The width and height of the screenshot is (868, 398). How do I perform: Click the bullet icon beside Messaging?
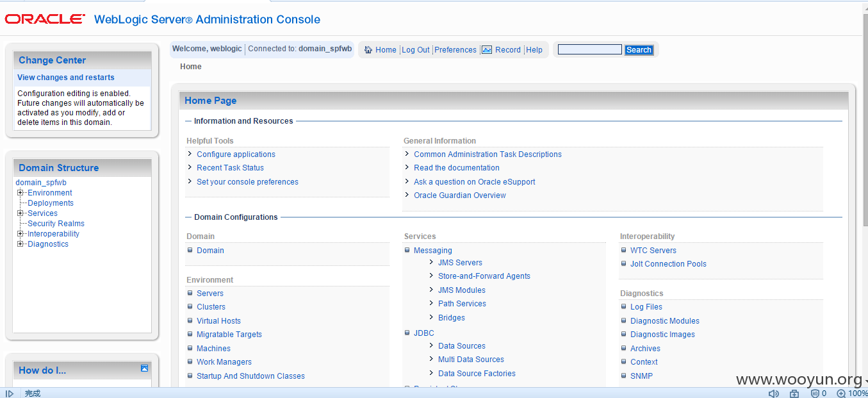[x=407, y=250]
